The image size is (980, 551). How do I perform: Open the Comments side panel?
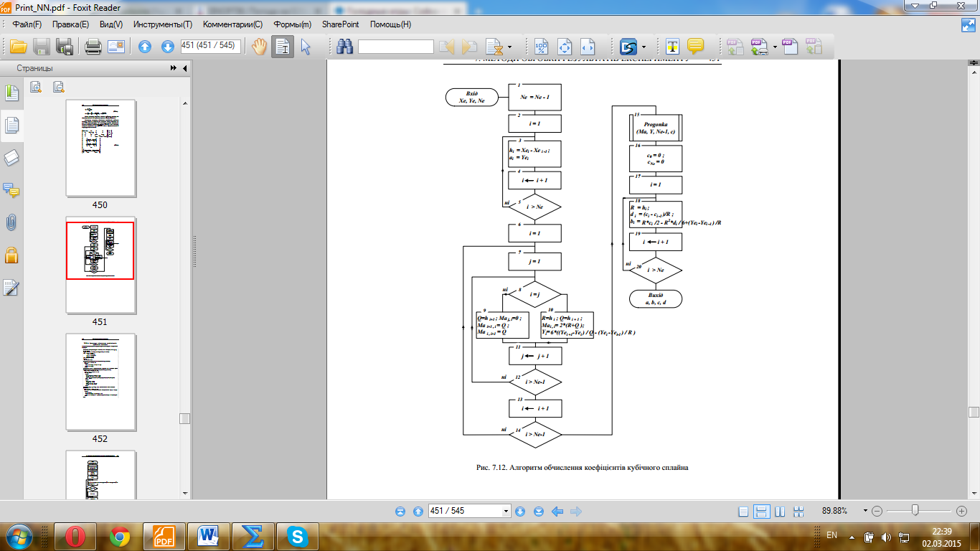(x=11, y=190)
